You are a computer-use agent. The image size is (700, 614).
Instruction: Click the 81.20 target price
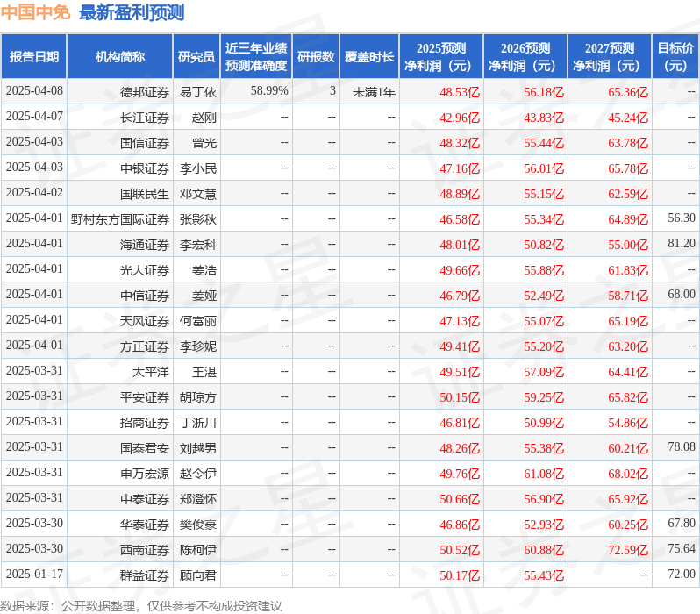point(682,243)
